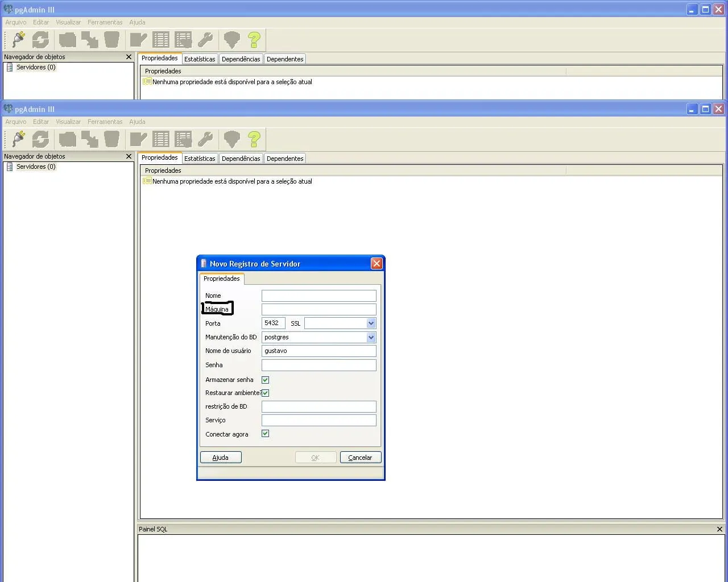Image resolution: width=728 pixels, height=582 pixels.
Task: Toggle the Armazenar senha checkbox
Action: coord(265,380)
